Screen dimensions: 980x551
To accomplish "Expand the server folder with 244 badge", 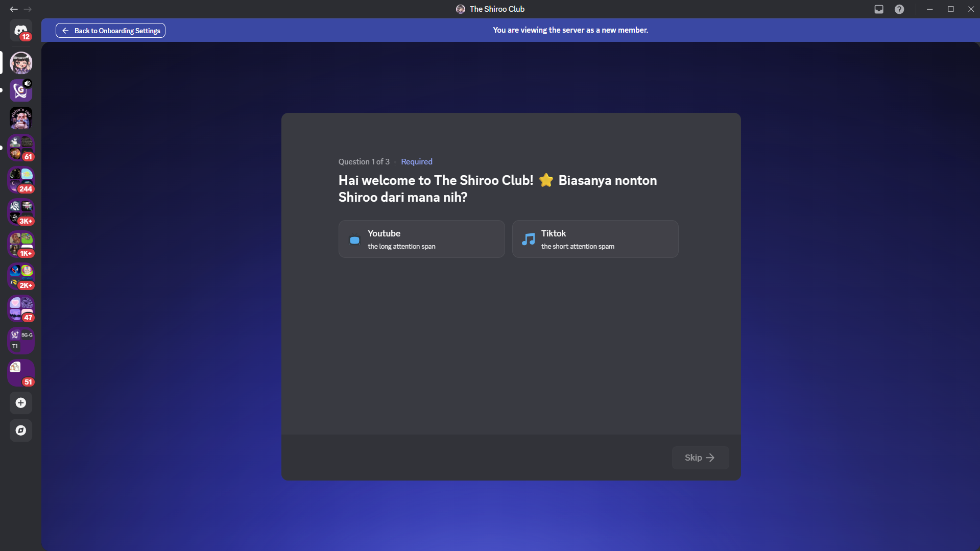I will 21,180.
